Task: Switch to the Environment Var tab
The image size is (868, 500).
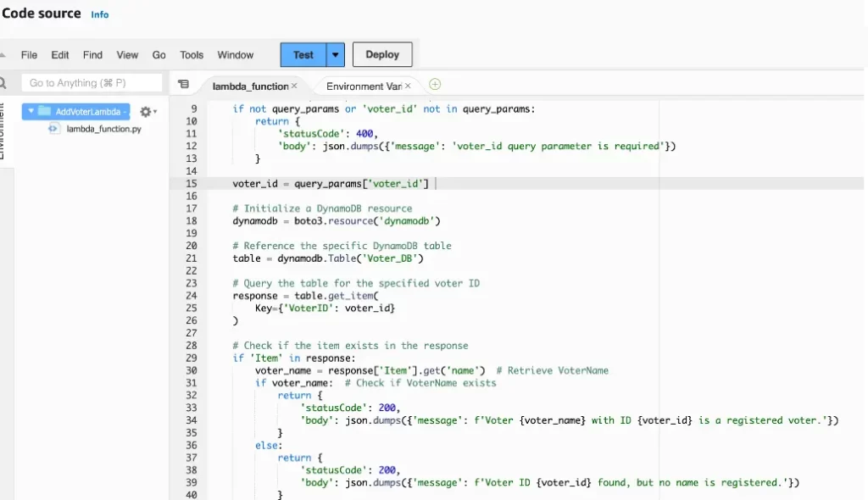Action: (364, 86)
